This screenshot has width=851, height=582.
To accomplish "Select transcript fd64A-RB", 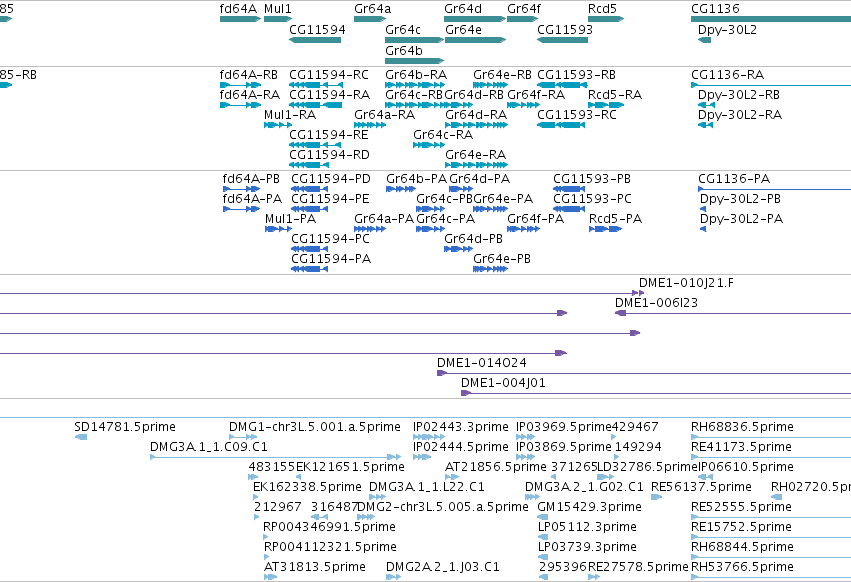I will click(x=249, y=75).
